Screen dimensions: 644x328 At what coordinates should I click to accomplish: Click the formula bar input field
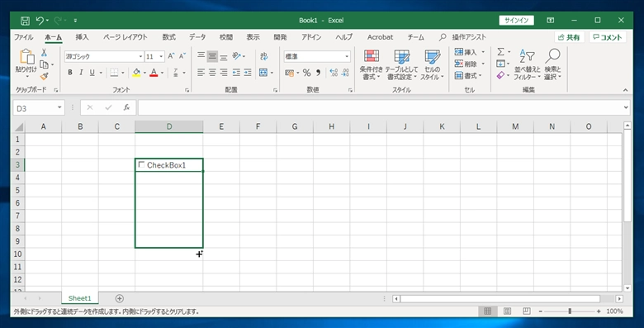(x=380, y=107)
